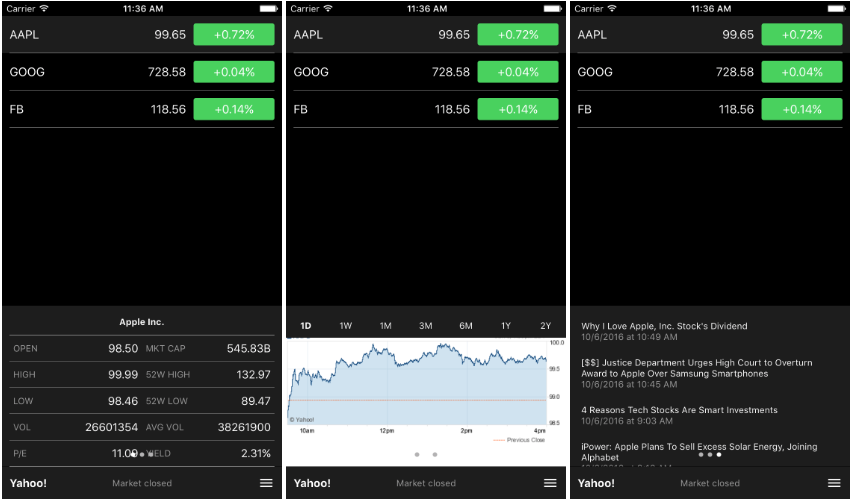The width and height of the screenshot is (850, 500).
Task: Tap the HIGH value 99.99
Action: (x=123, y=374)
